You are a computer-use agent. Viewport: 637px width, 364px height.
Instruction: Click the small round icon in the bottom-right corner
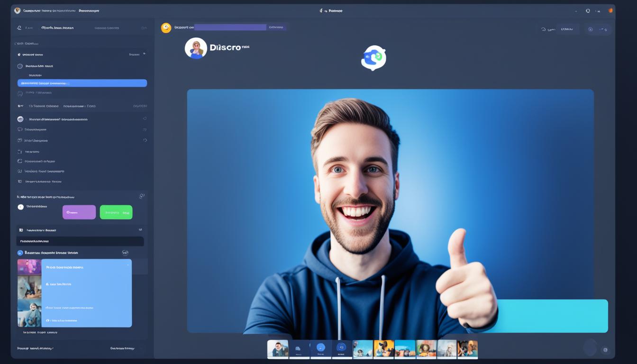(605, 350)
